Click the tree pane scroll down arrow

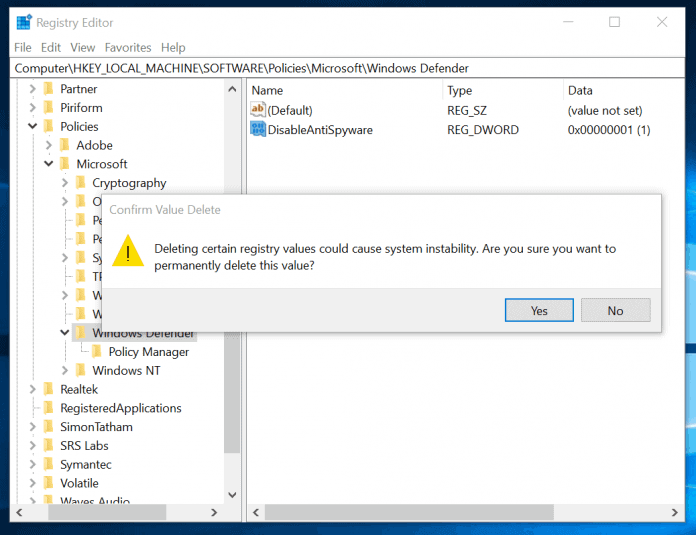tap(232, 495)
